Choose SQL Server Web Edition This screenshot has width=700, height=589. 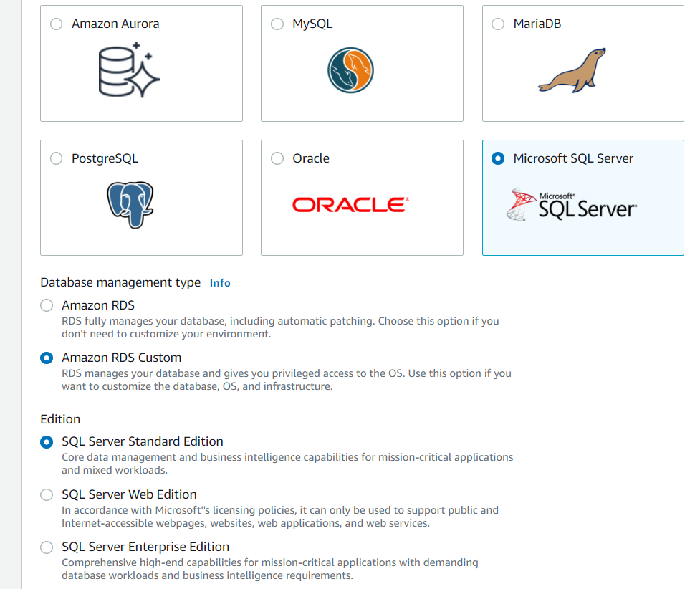[47, 494]
